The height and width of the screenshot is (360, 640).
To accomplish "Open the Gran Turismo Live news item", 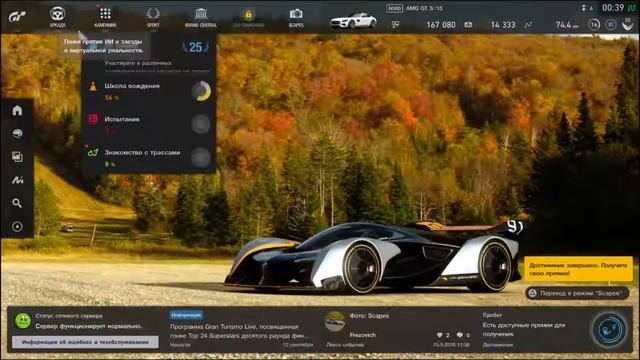I will click(x=239, y=331).
